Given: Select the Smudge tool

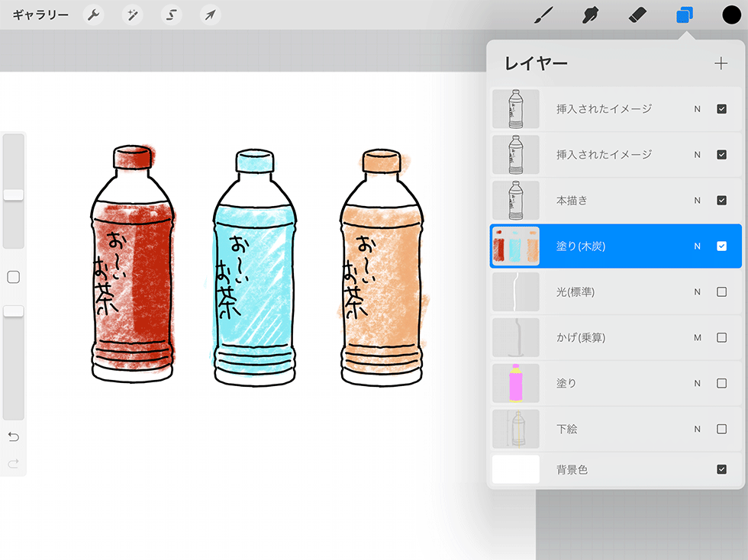Looking at the screenshot, I should 590,14.
